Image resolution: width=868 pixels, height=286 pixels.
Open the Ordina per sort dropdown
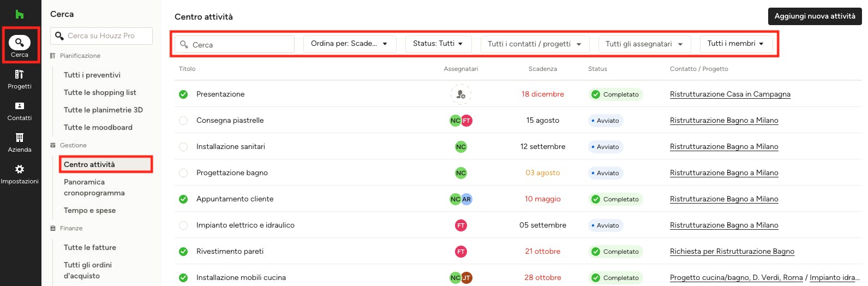click(349, 44)
